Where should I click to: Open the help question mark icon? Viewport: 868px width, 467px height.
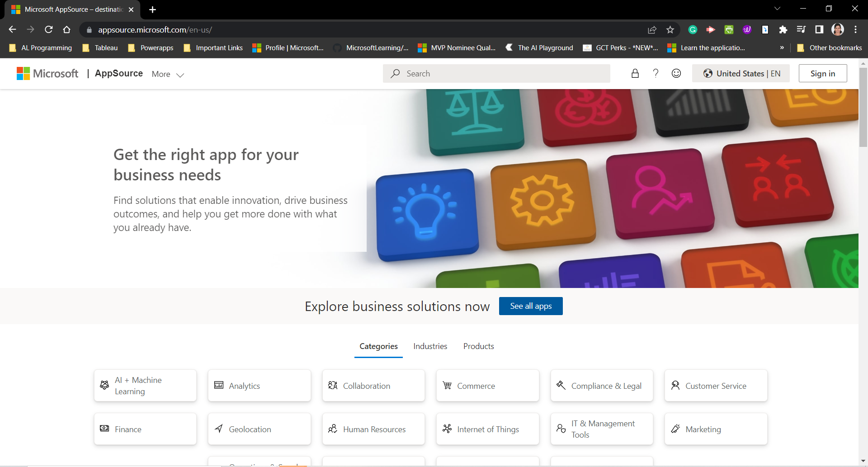coord(656,73)
